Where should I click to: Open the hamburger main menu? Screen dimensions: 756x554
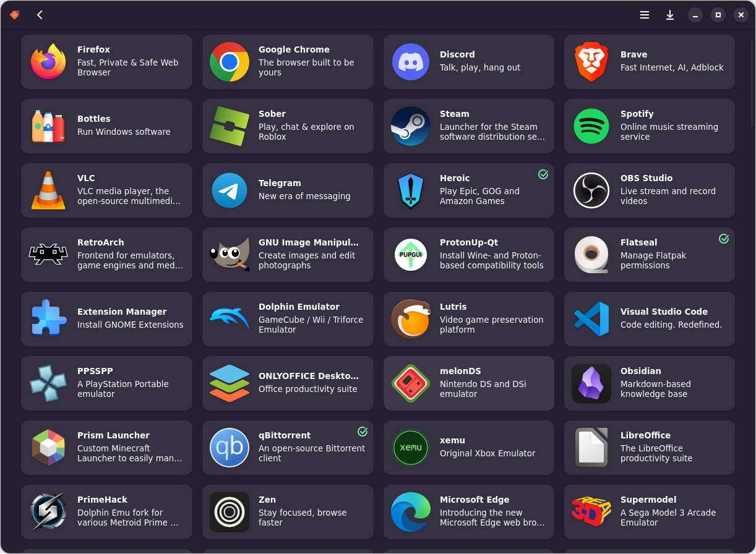point(645,15)
